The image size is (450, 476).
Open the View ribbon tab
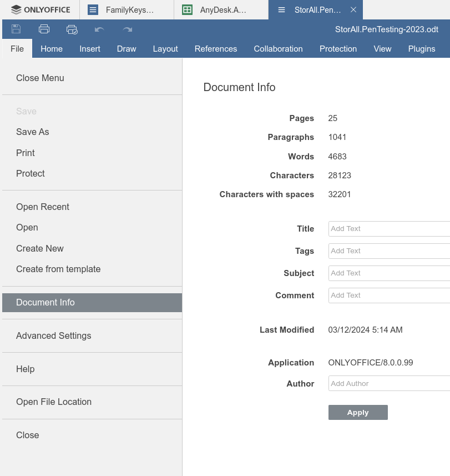(382, 48)
